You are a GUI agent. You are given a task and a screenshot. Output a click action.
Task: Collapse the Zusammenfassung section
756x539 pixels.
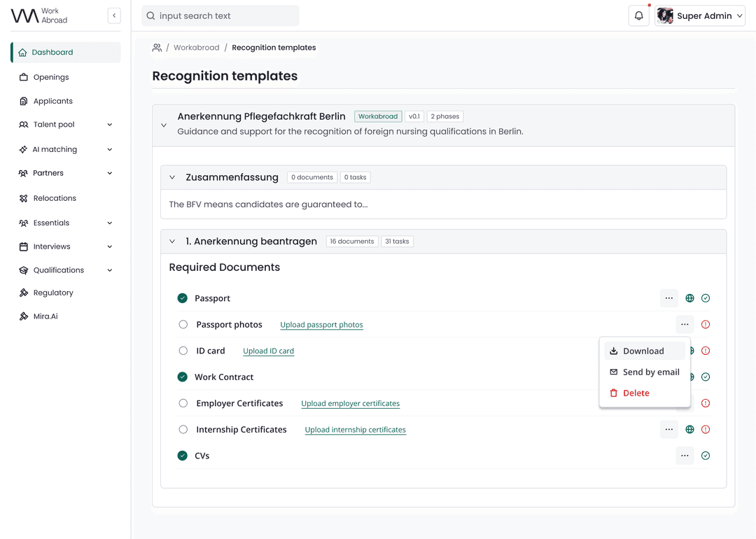(172, 178)
